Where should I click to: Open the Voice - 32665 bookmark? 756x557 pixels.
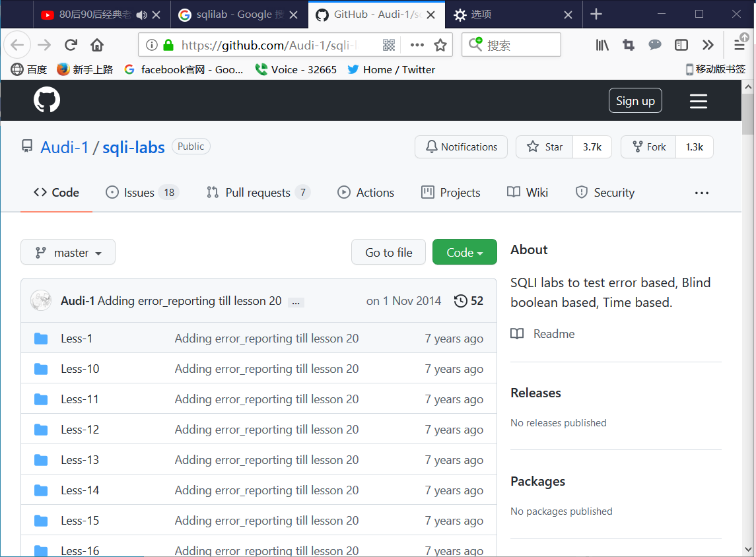296,69
